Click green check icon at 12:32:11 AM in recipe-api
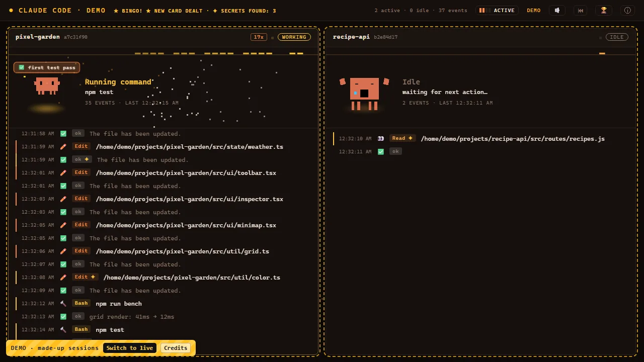 (381, 151)
